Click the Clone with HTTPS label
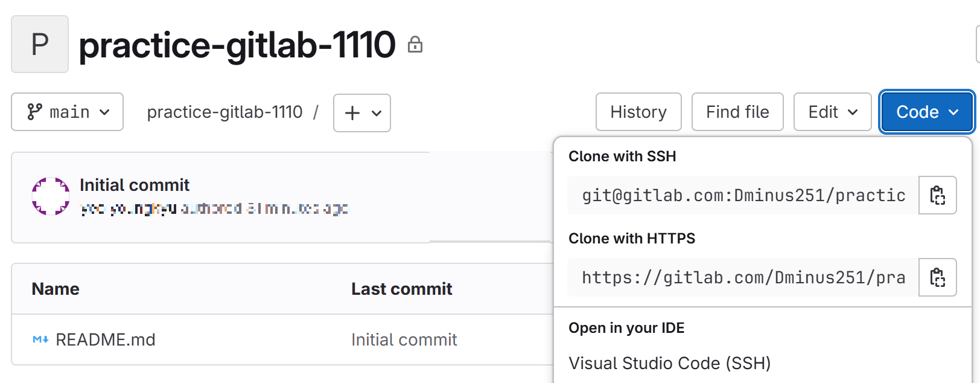This screenshot has width=980, height=383. pos(632,239)
